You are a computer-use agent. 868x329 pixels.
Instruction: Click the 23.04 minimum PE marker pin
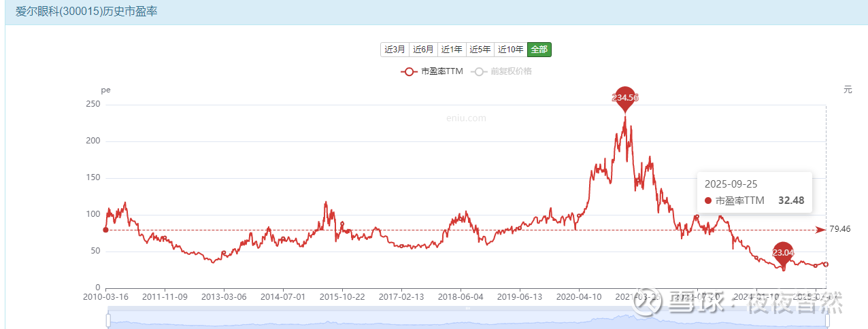pos(783,252)
